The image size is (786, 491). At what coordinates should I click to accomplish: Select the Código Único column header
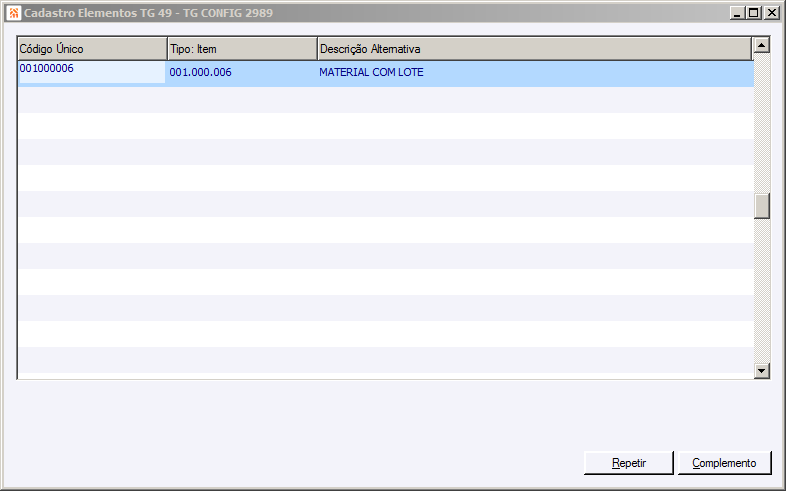(92, 49)
